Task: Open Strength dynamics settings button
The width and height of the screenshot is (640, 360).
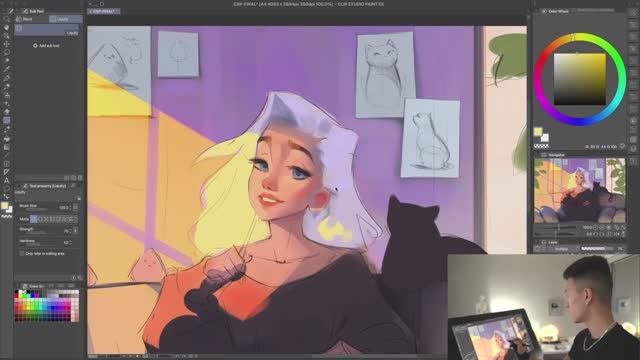Action: pyautogui.click(x=76, y=231)
